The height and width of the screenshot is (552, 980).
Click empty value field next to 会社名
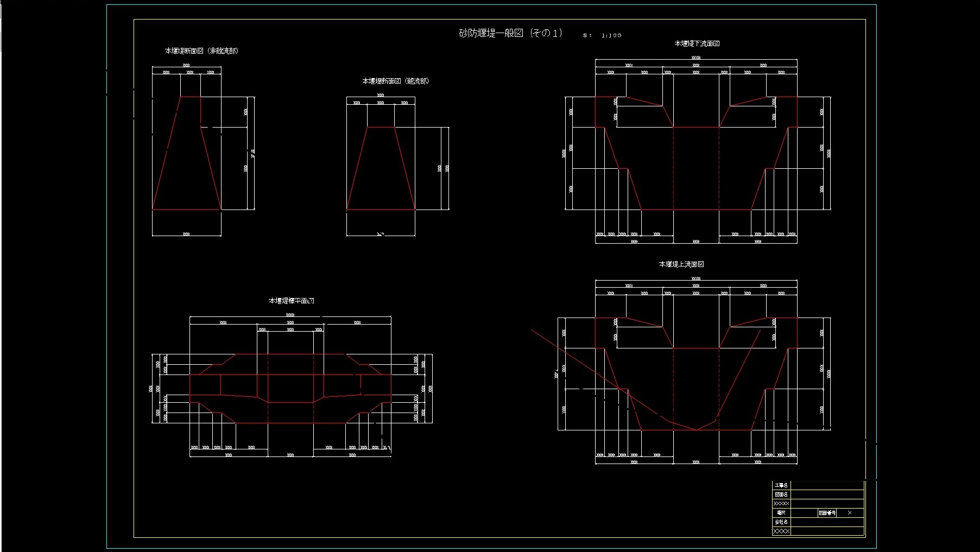pyautogui.click(x=827, y=522)
